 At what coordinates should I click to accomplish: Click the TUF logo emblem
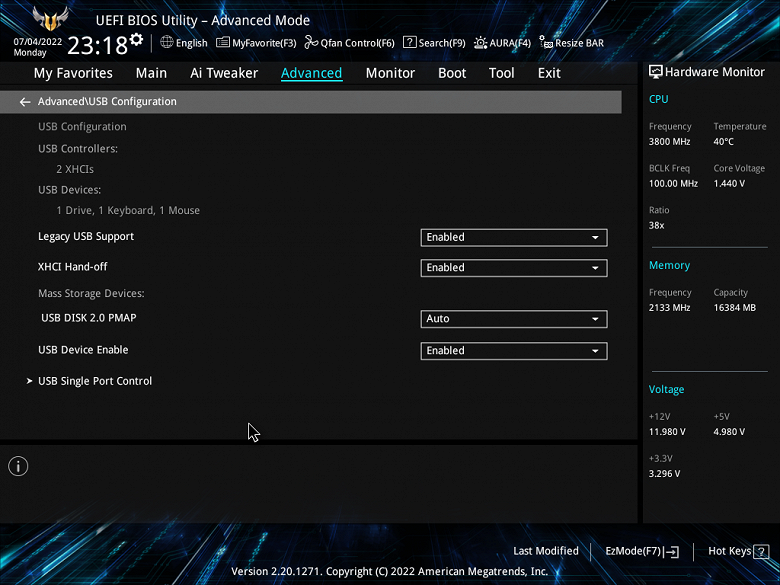[50, 19]
